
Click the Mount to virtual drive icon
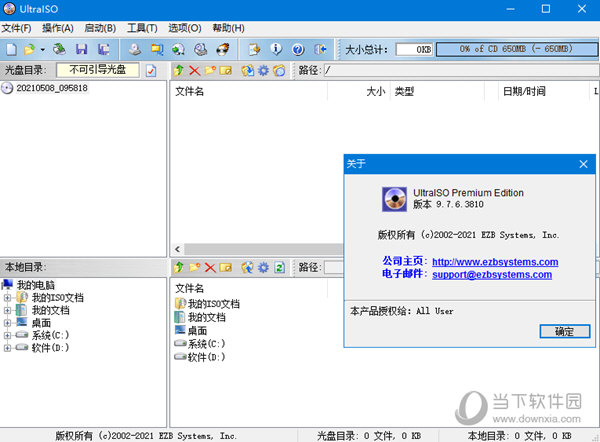tap(201, 49)
